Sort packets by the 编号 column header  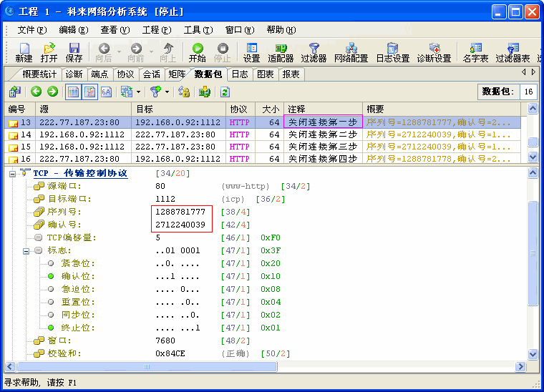click(x=20, y=109)
